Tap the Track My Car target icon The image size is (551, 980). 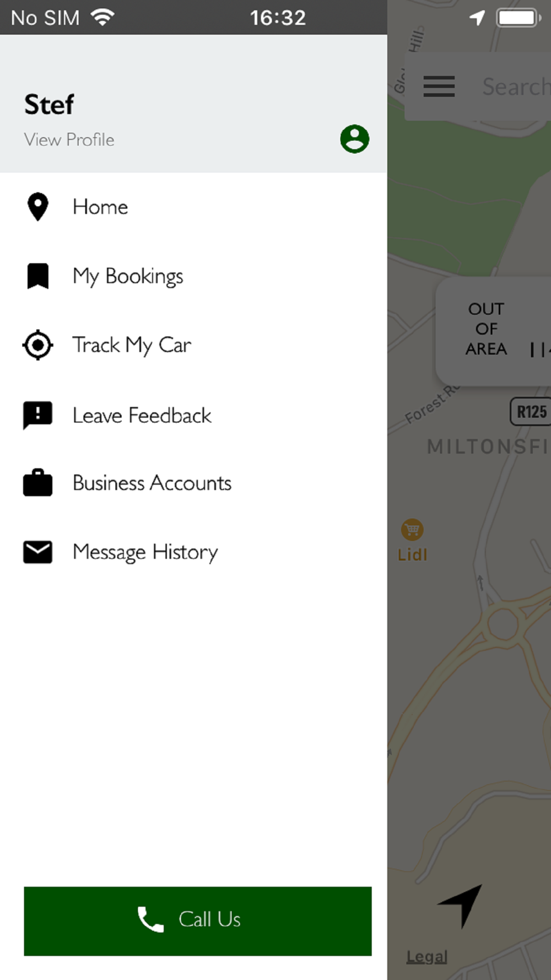tap(37, 345)
